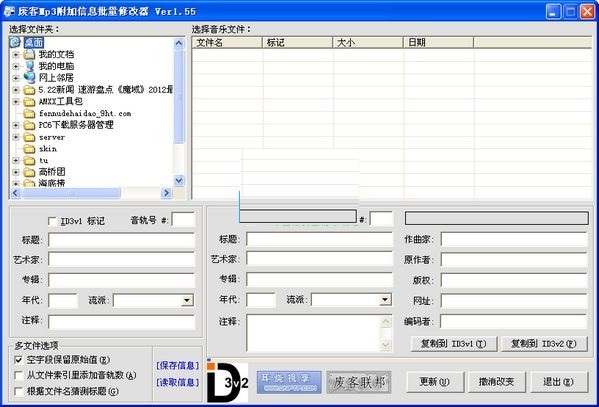Click the 我的文档 folder icon
The image size is (599, 407).
29,55
